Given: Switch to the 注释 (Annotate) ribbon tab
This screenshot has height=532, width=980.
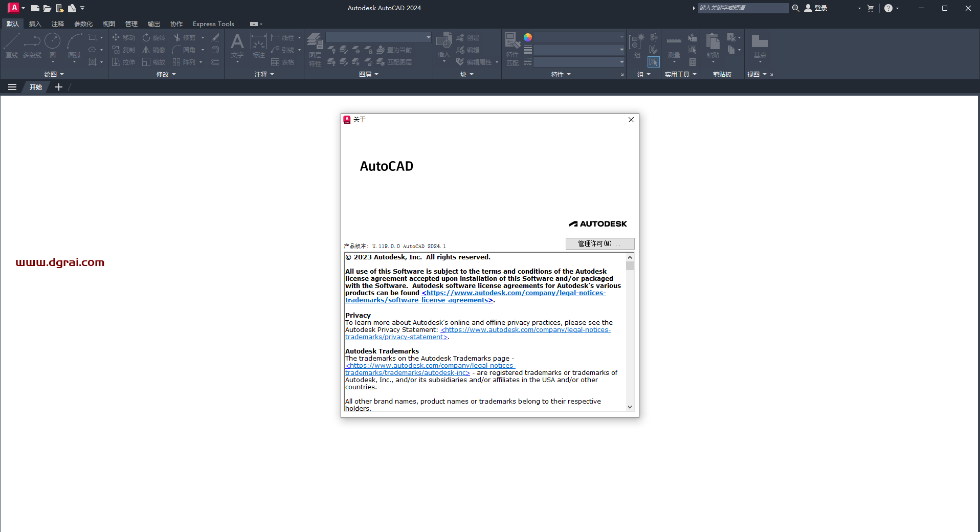Looking at the screenshot, I should click(x=57, y=24).
